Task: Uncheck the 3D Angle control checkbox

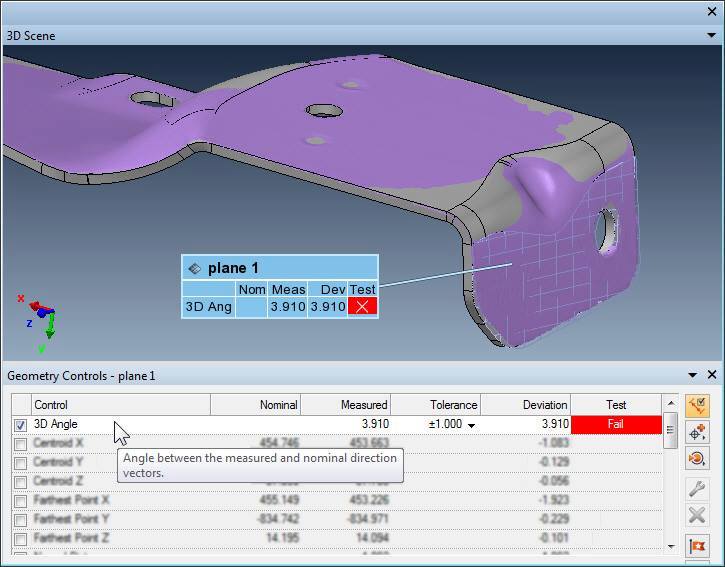Action: 20,425
